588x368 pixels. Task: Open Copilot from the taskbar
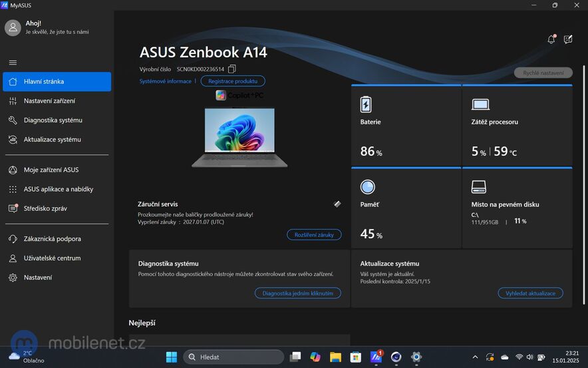(x=315, y=357)
